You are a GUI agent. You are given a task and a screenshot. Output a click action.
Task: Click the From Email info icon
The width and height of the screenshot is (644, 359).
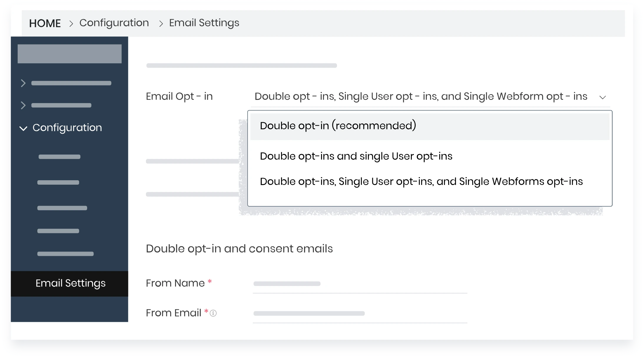pos(213,313)
